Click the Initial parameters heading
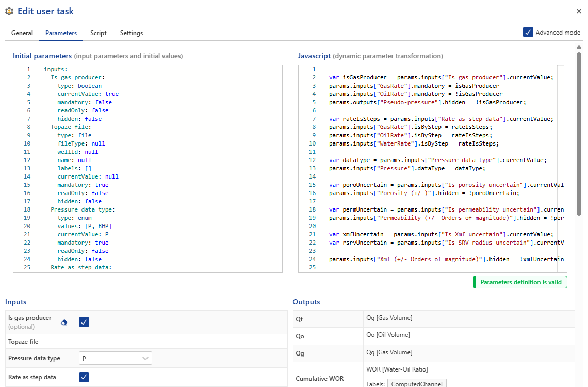The image size is (588, 387). [42, 56]
